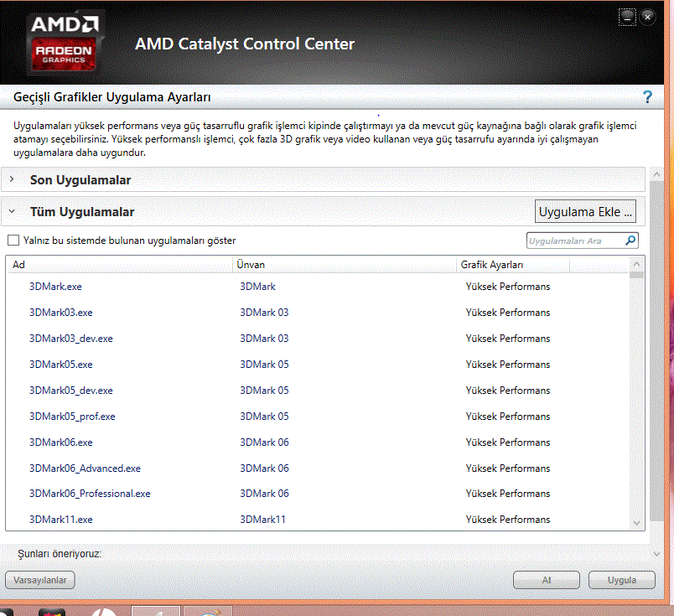
Task: Collapse the Tüm Uygulamalar section
Action: tap(12, 211)
